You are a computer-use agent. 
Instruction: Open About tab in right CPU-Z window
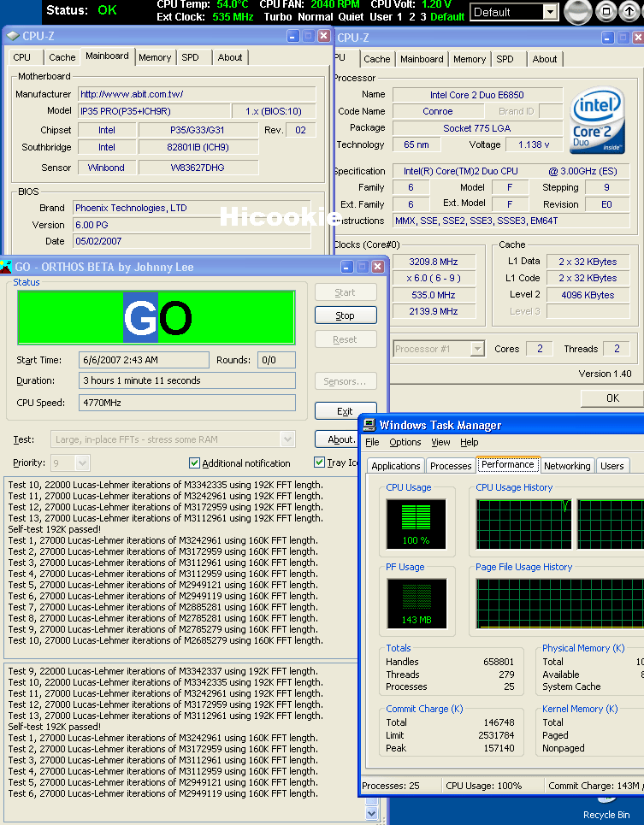[x=545, y=60]
